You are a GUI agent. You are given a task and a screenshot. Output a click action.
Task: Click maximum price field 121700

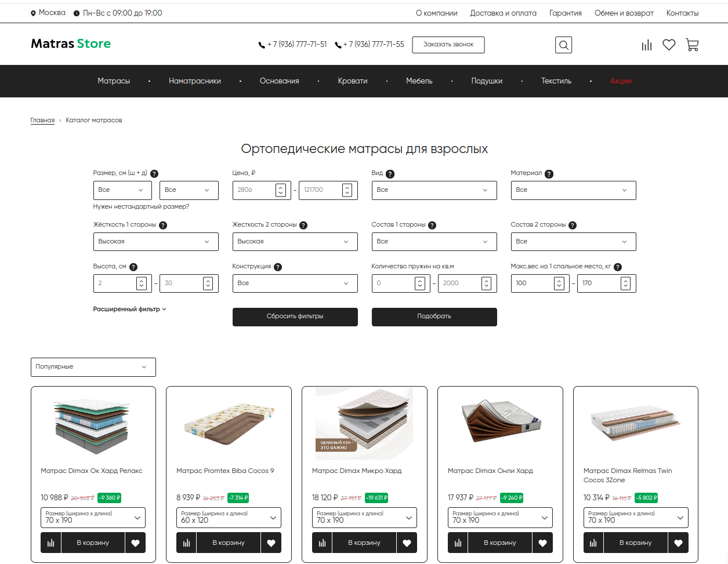click(328, 190)
